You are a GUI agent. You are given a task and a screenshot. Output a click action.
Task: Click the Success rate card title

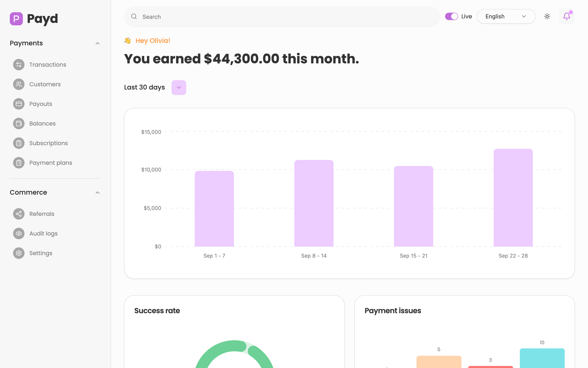pyautogui.click(x=157, y=311)
